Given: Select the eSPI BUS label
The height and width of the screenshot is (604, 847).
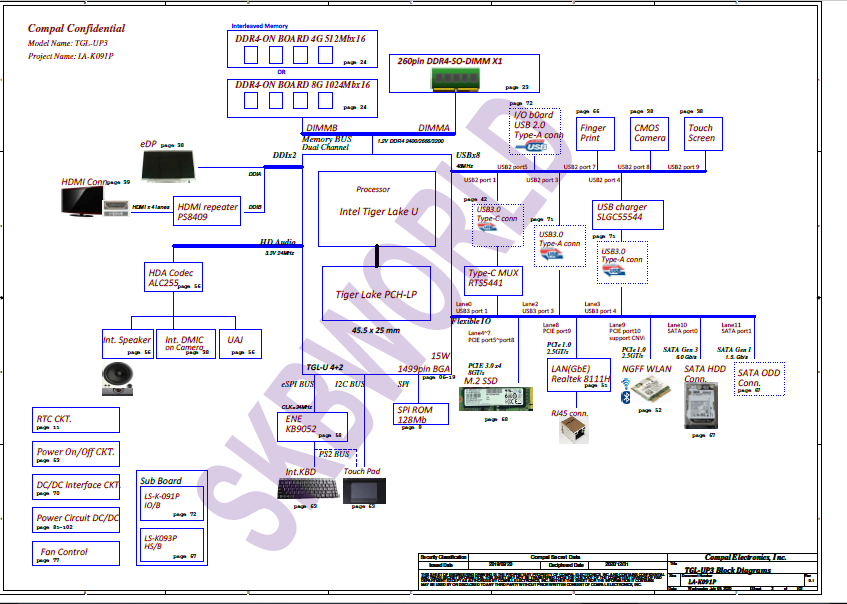Looking at the screenshot, I should click(x=297, y=384).
